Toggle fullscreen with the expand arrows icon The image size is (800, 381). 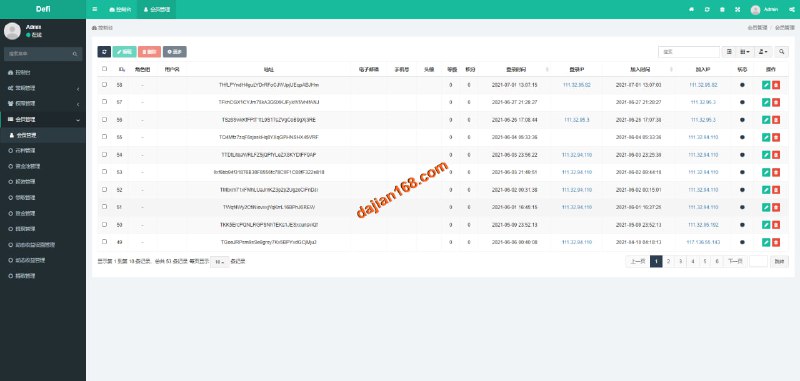737,9
